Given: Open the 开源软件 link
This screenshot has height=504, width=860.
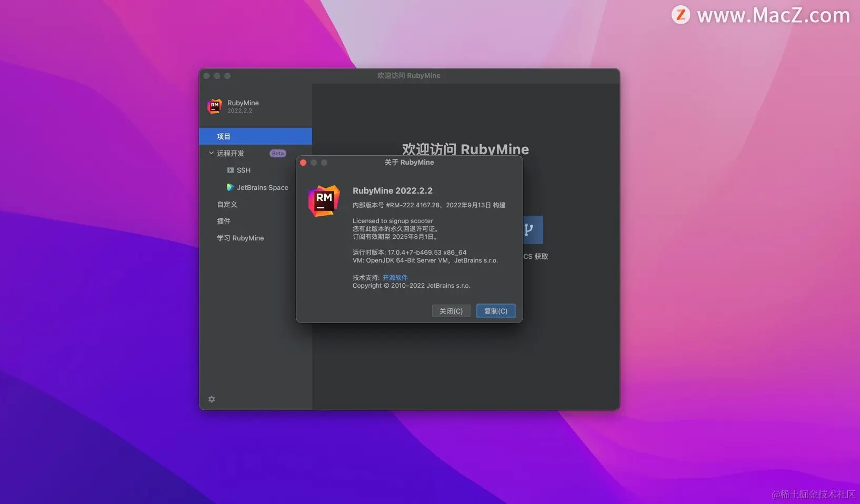Looking at the screenshot, I should pos(395,278).
